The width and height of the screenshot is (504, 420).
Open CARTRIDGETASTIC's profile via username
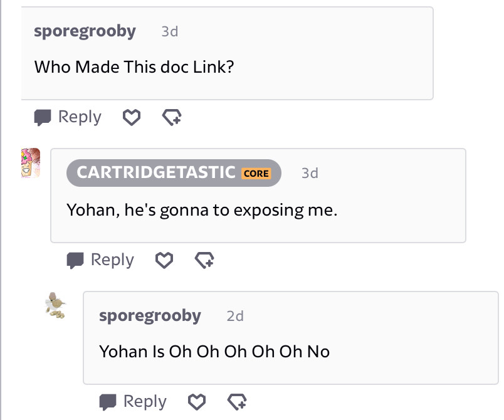click(x=156, y=172)
